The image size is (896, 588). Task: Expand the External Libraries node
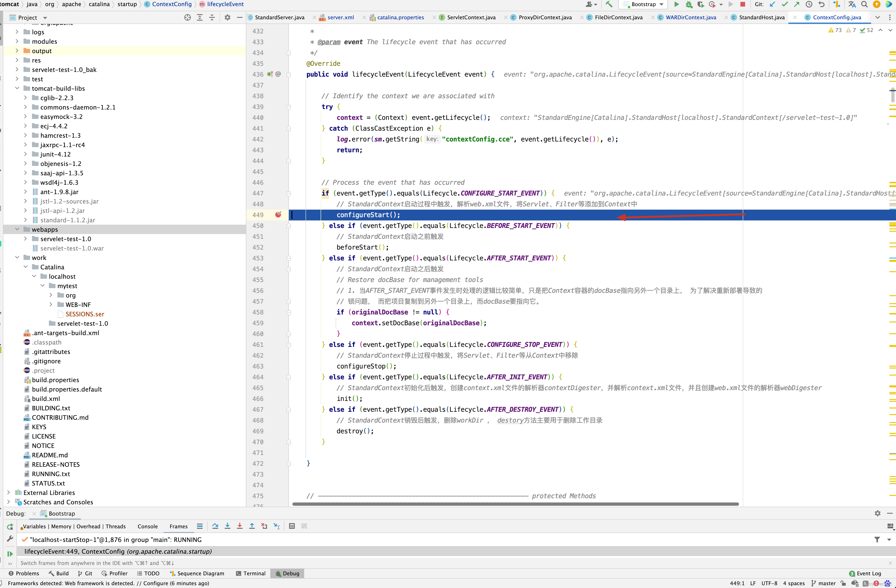8,492
